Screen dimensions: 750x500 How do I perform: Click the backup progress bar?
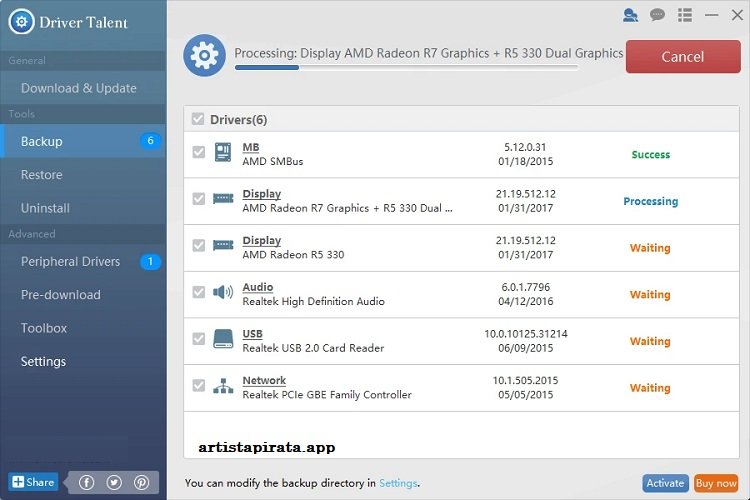click(405, 68)
